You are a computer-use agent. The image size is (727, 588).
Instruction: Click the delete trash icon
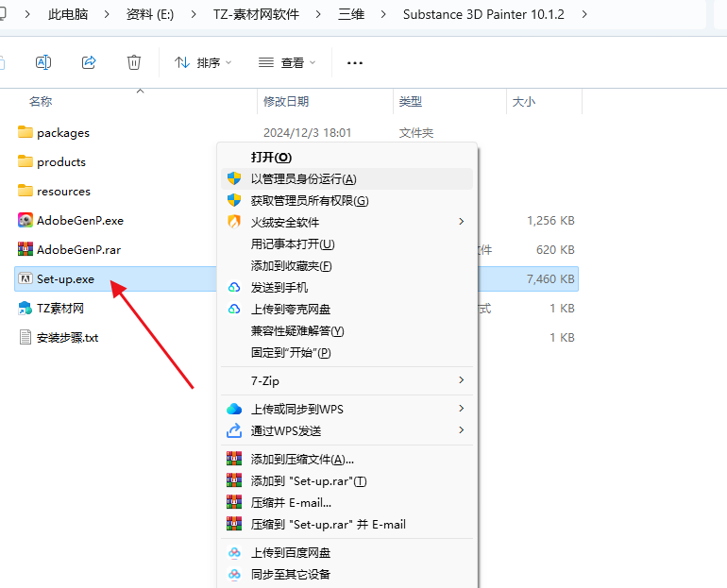[x=134, y=62]
